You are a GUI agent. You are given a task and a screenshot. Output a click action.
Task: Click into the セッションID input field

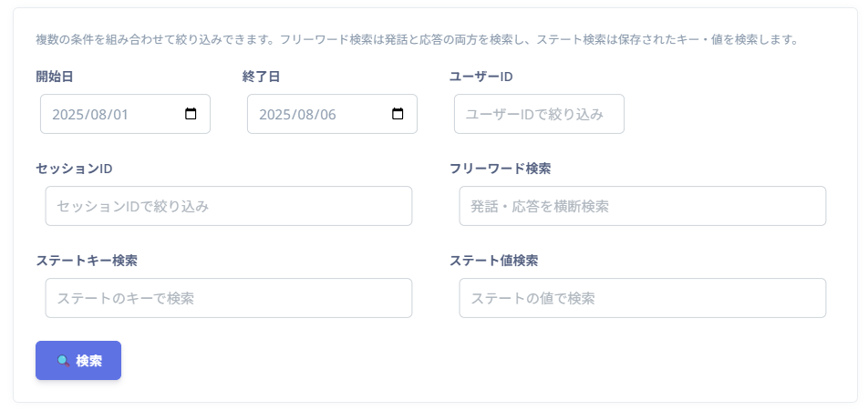(228, 207)
